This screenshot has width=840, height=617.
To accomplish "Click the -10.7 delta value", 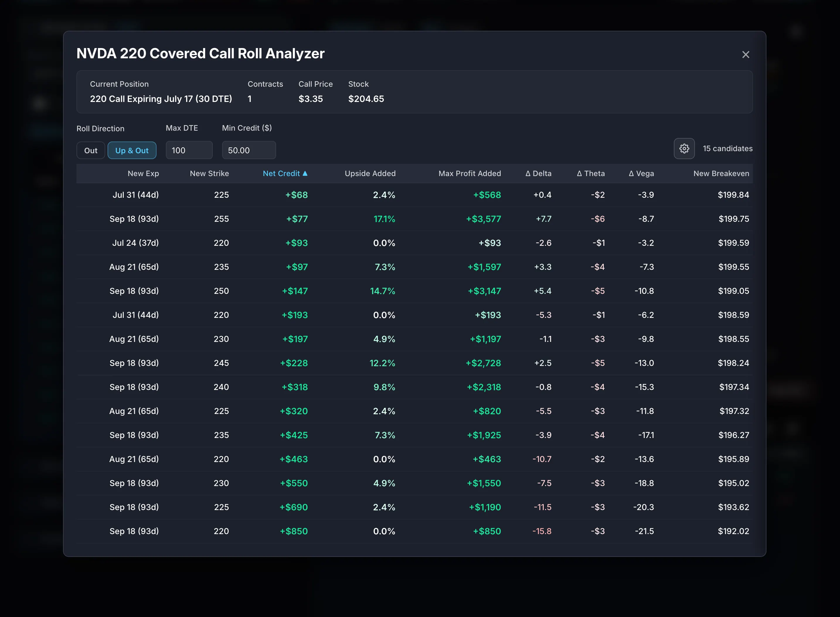I will 542,459.
